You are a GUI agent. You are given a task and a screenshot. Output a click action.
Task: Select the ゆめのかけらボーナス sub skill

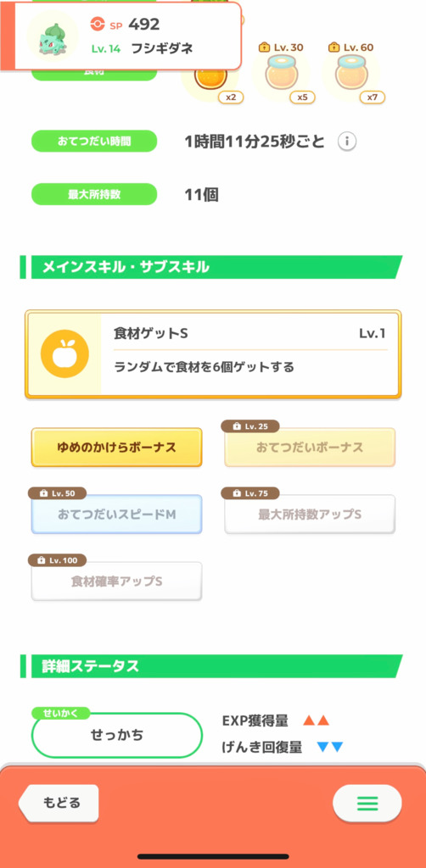point(116,448)
